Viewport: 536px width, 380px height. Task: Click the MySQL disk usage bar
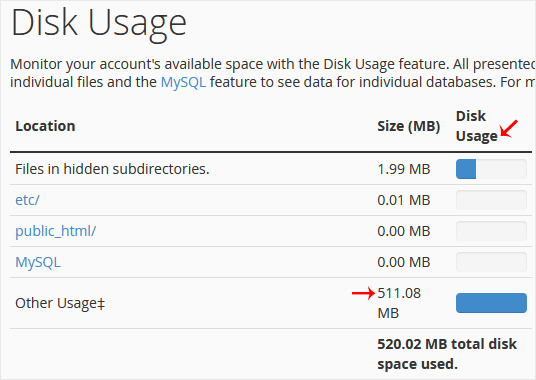point(491,262)
